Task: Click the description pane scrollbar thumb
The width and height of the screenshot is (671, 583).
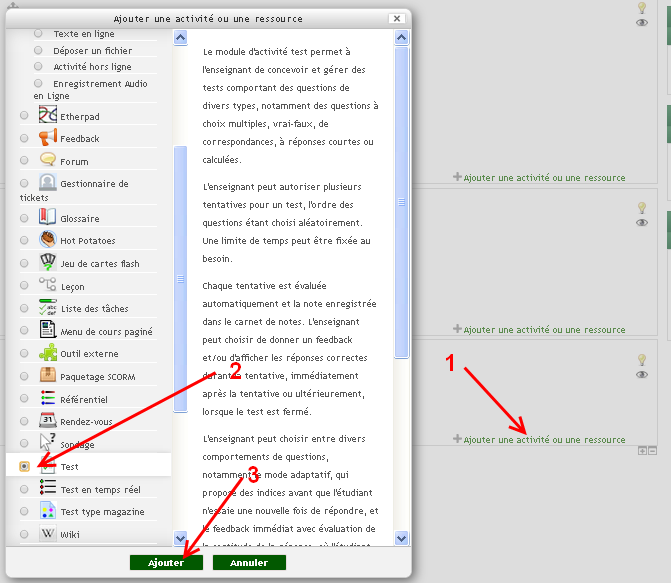Action: click(x=401, y=202)
